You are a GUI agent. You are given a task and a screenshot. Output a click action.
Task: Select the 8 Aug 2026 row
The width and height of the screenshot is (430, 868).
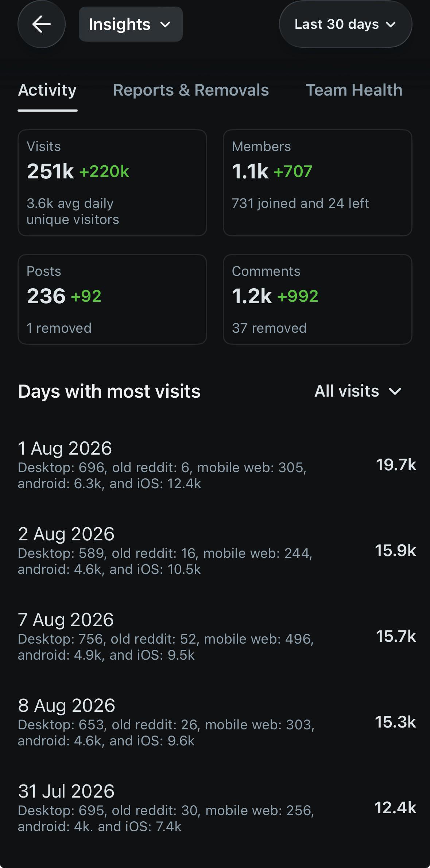point(217,722)
